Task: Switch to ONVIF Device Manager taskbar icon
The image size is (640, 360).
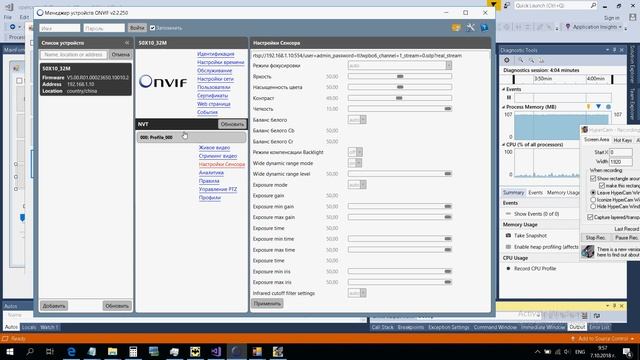Action: click(x=237, y=351)
